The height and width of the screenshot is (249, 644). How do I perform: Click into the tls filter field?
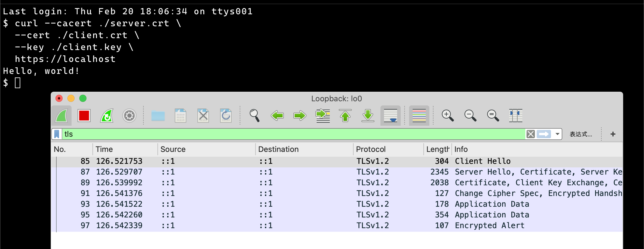[x=293, y=134]
